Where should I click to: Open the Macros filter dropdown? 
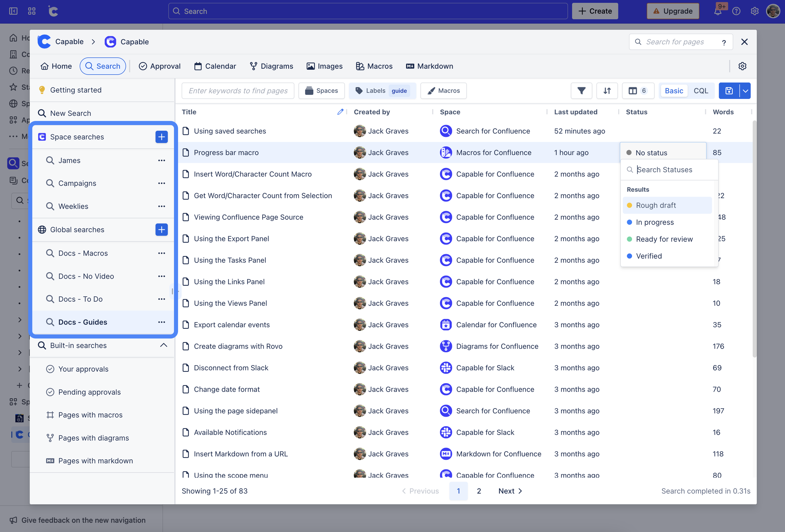coord(443,90)
